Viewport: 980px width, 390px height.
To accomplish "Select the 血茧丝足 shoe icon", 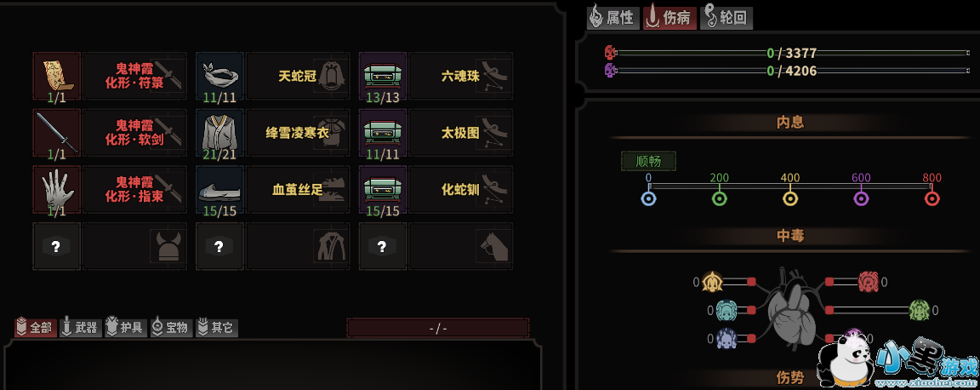I will click(x=220, y=190).
